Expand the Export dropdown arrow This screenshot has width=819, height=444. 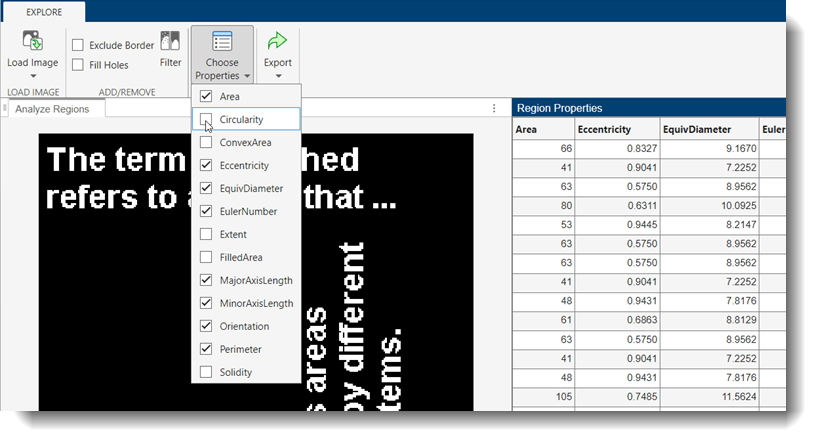278,76
